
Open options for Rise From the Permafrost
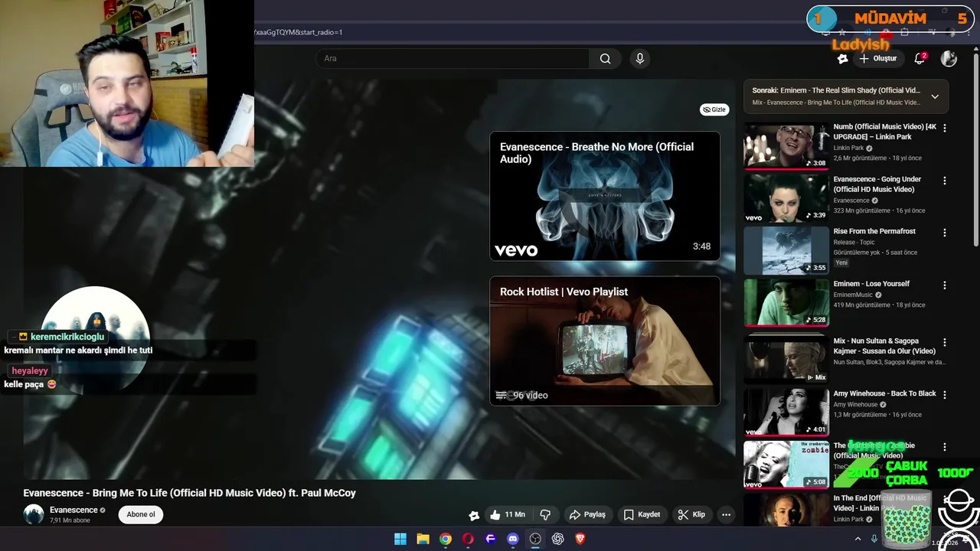pos(944,233)
